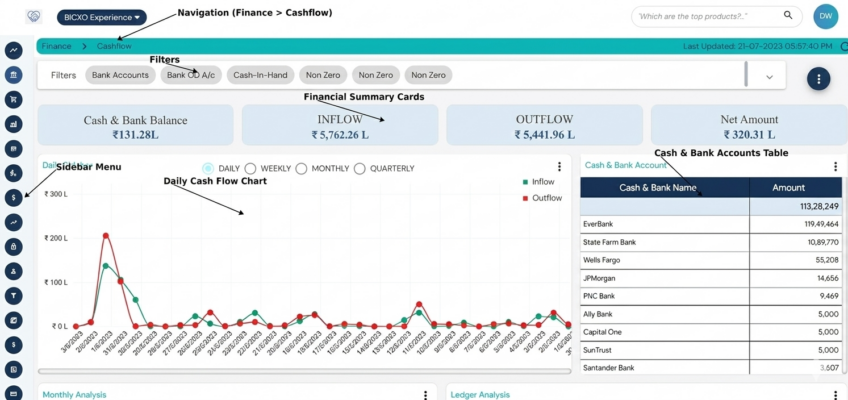The height and width of the screenshot is (400, 848).
Task: Open Cash & Bank Account panel menu
Action: pos(835,167)
